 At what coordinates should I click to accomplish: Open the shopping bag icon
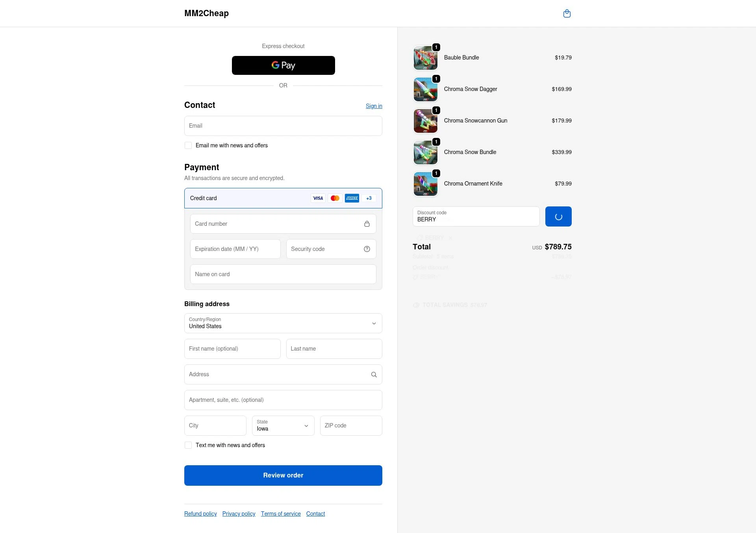tap(567, 13)
